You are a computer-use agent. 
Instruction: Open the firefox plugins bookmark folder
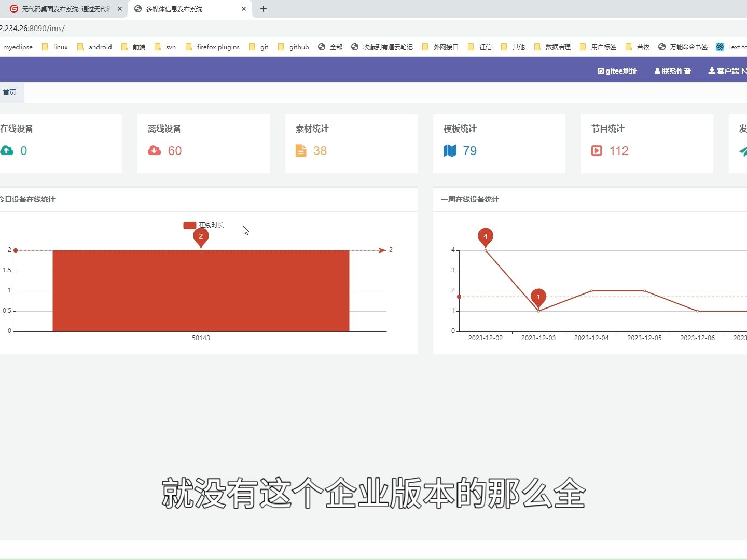(x=213, y=47)
